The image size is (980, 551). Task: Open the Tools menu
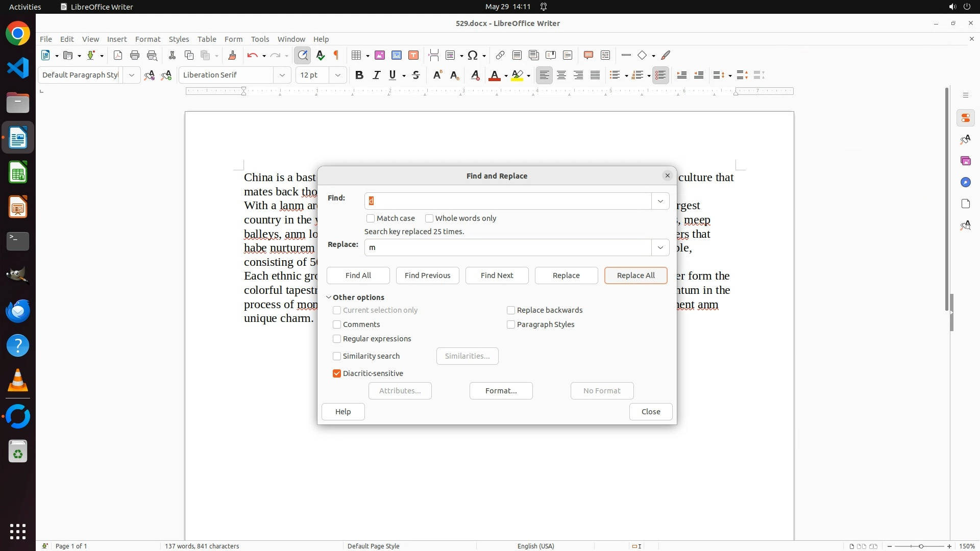[260, 39]
